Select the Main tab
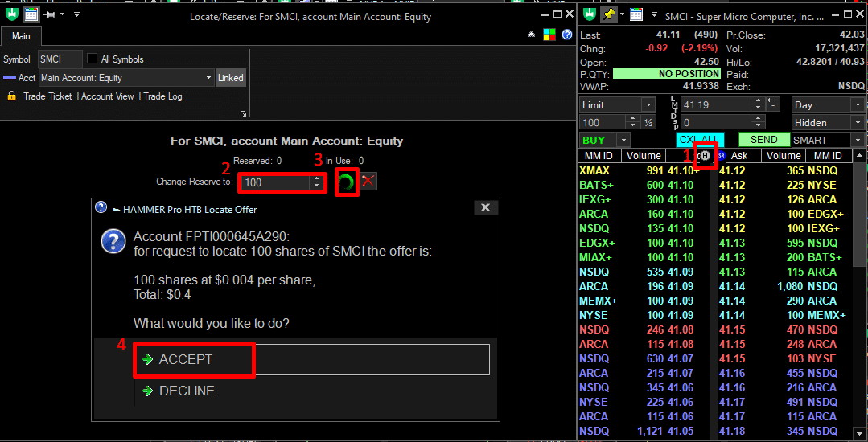This screenshot has height=442, width=868. (21, 36)
